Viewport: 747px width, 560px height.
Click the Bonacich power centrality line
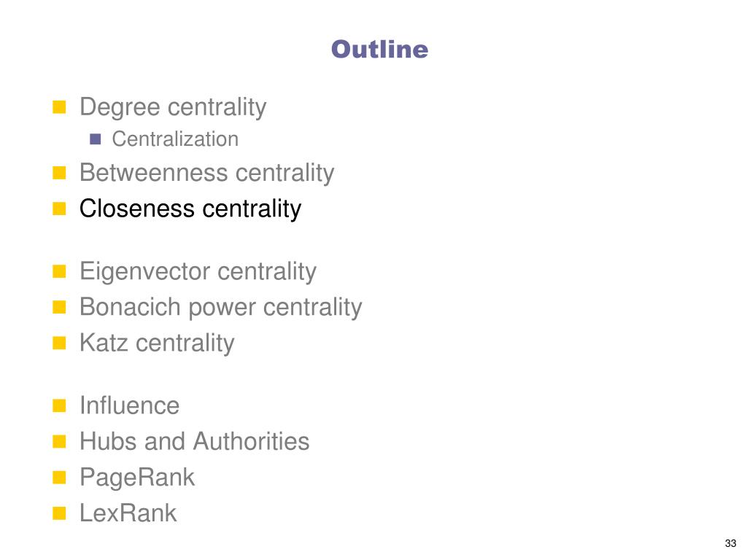tap(221, 308)
